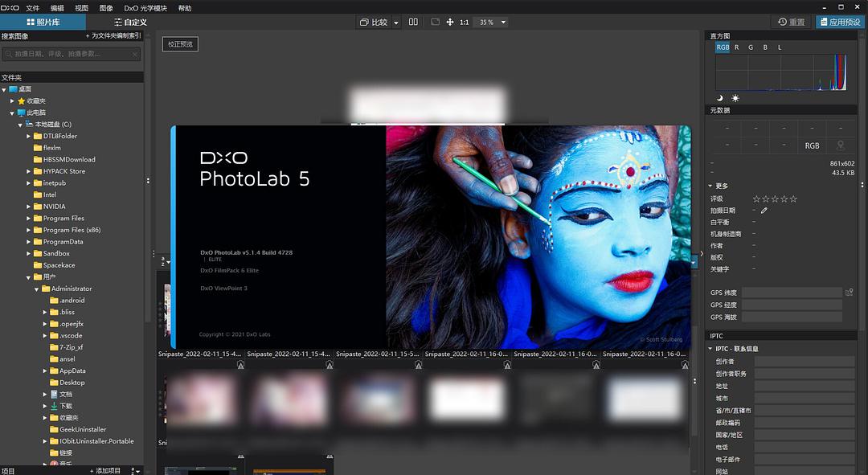Collapse the 此电脑 tree node
The image size is (868, 475).
pyautogui.click(x=12, y=113)
